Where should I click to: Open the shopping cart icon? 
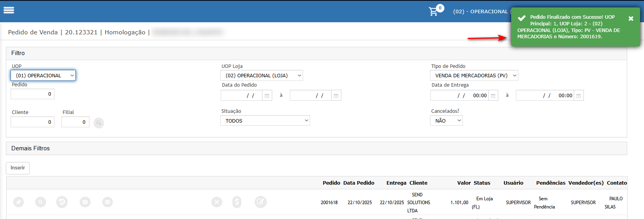433,11
